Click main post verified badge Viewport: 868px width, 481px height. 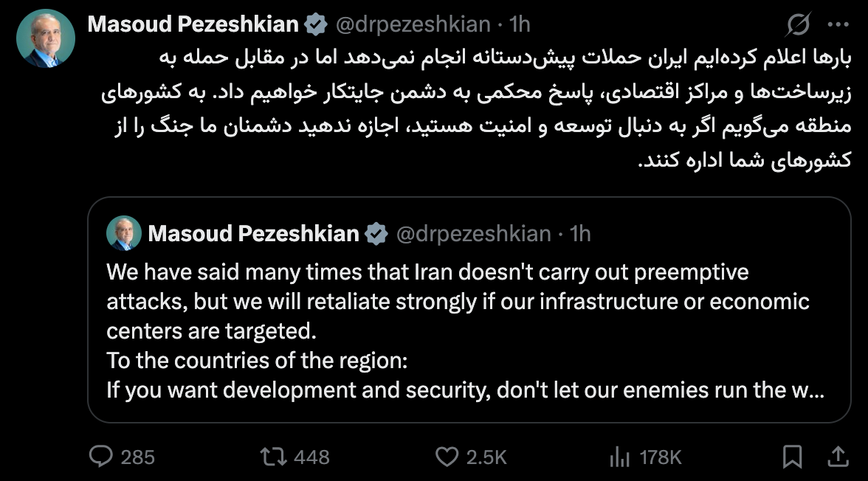317,25
